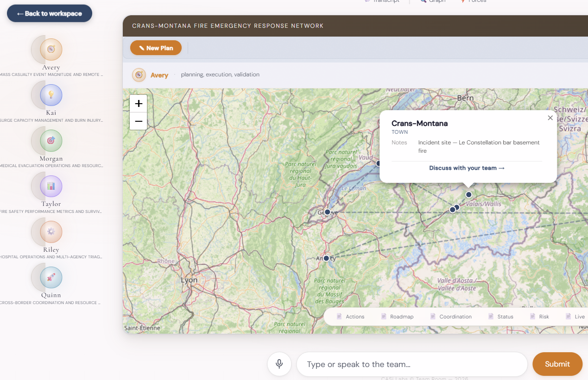Viewport: 588px width, 380px height.
Task: Click the 'Bern' label on the map
Action: pos(465,98)
